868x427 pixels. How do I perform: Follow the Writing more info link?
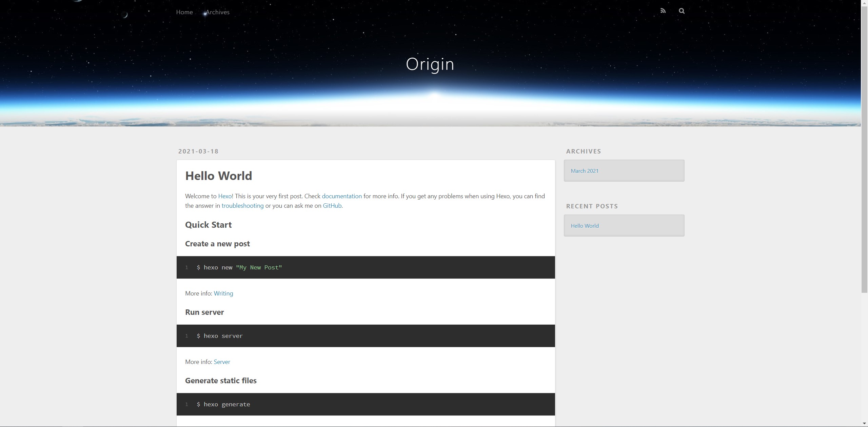[x=223, y=293]
